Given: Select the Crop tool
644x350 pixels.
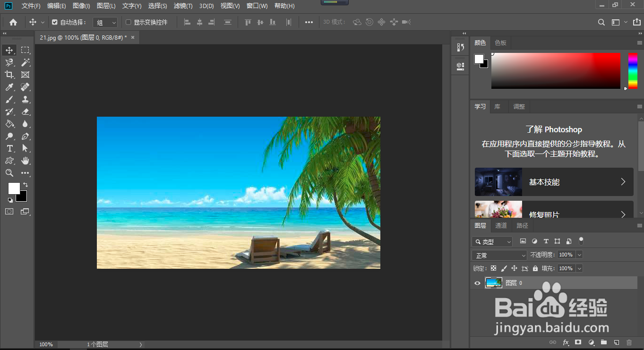Looking at the screenshot, I should [x=9, y=75].
